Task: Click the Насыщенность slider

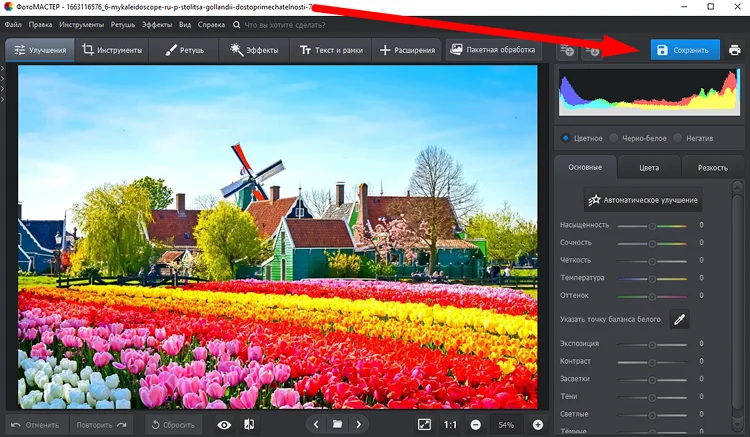Action: pos(652,225)
